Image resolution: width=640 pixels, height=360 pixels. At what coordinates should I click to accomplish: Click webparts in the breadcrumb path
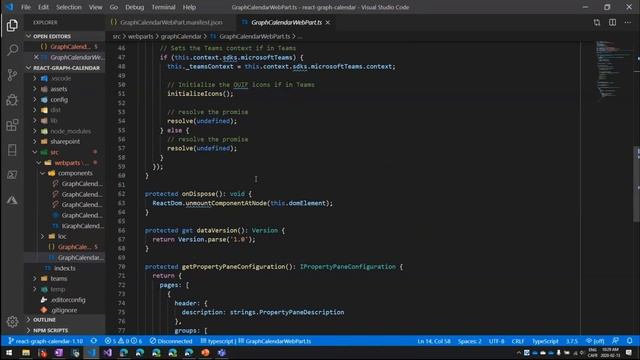tap(141, 36)
